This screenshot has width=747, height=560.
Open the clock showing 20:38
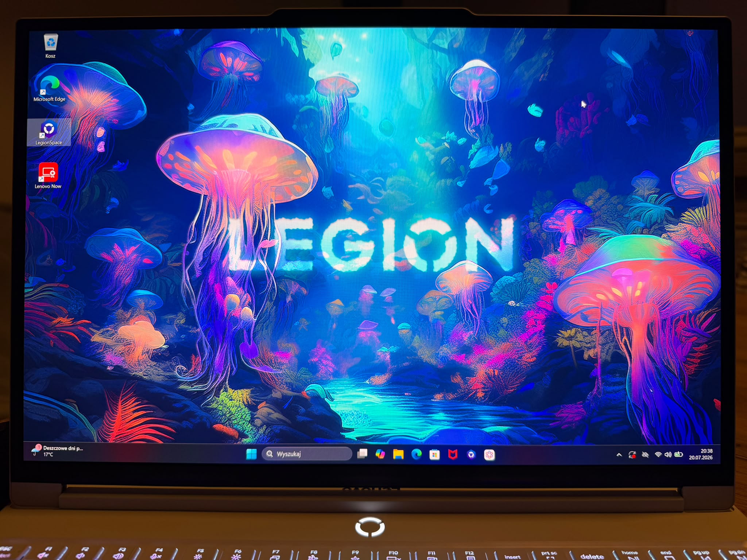(701, 454)
